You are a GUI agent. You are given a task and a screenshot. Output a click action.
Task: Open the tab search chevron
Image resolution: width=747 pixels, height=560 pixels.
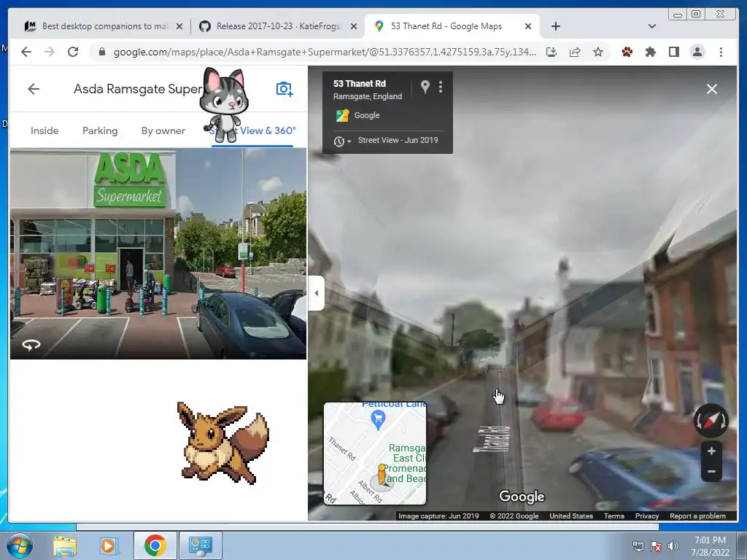652,26
